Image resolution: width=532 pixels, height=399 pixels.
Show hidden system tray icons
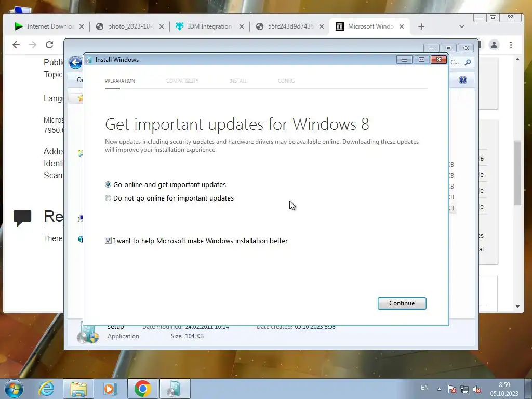coord(439,389)
